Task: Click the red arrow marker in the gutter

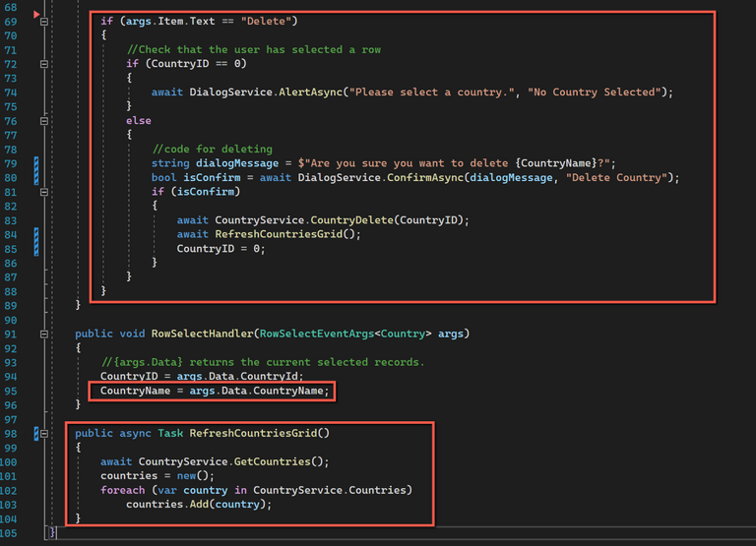Action: pyautogui.click(x=37, y=15)
